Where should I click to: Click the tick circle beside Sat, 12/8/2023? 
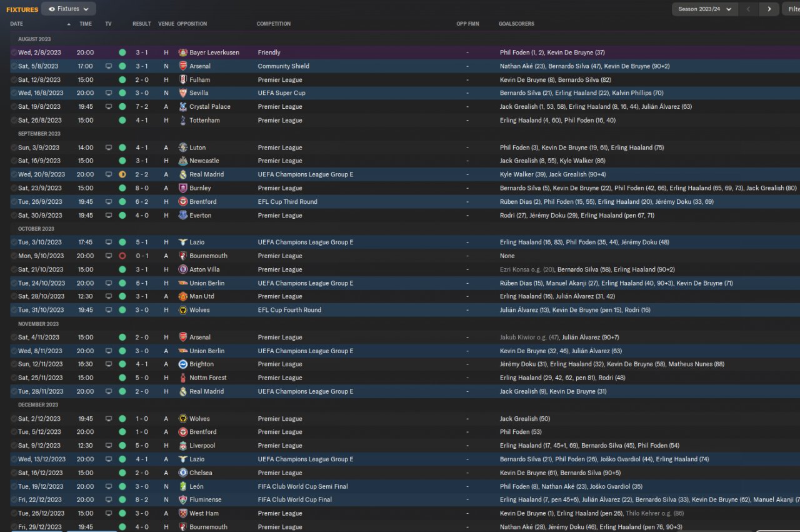14,80
